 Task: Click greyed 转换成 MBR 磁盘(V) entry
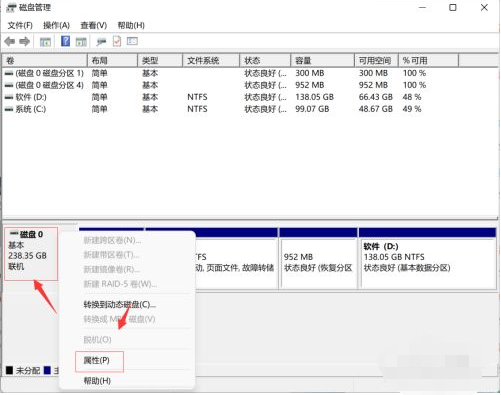pos(119,319)
